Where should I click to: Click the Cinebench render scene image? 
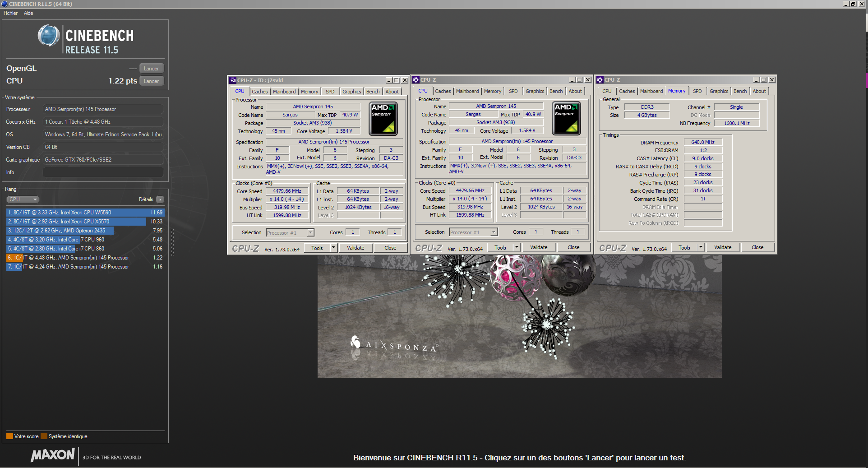pyautogui.click(x=519, y=316)
